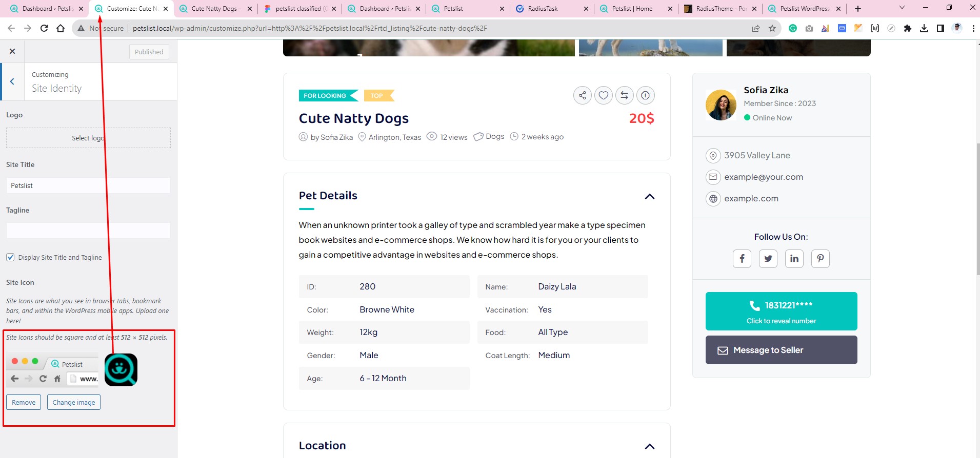The width and height of the screenshot is (980, 458).
Task: Click Select logo button
Action: coord(88,138)
